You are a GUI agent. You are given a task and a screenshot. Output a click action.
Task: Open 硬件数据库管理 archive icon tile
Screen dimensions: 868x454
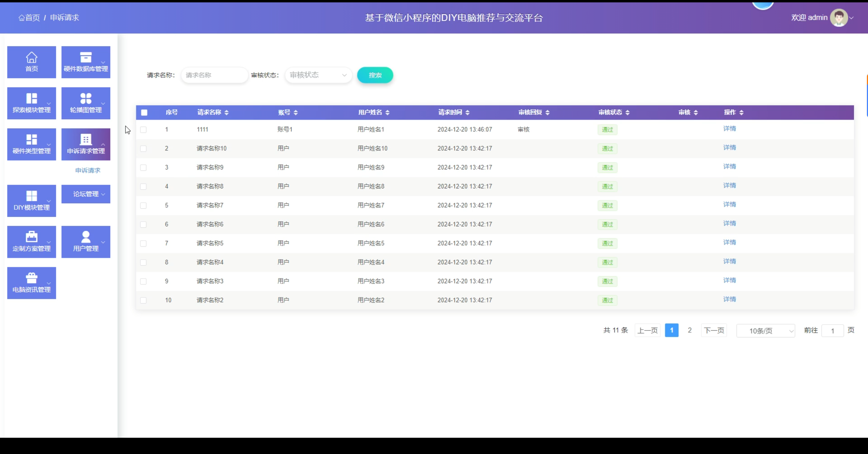pos(86,58)
